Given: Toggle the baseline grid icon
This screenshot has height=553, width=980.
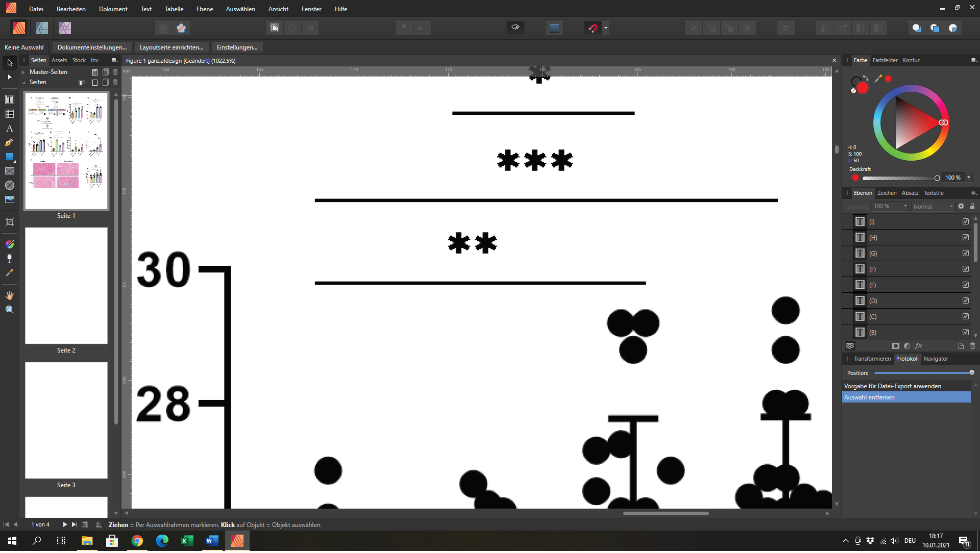Looking at the screenshot, I should pyautogui.click(x=554, y=28).
